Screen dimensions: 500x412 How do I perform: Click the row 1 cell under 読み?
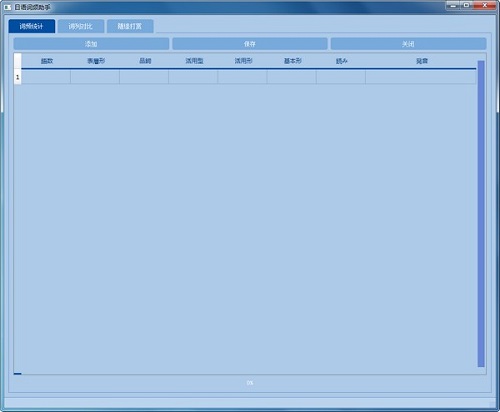[341, 77]
